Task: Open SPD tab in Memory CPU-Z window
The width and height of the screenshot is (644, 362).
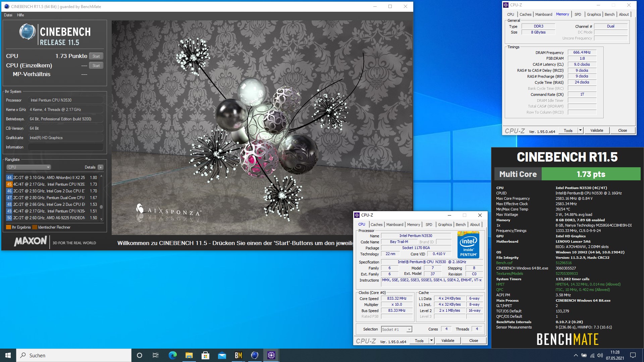Action: point(578,14)
